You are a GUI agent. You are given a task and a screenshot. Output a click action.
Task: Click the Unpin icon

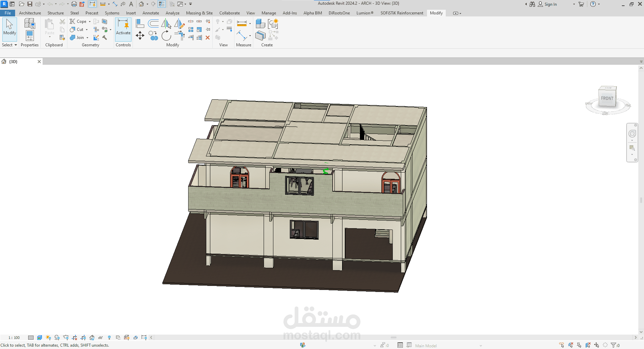[208, 21]
